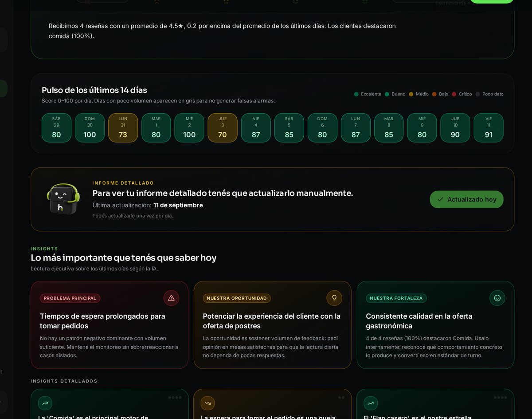Open the LUN 31 score card
The image size is (532, 419).
(x=123, y=128)
